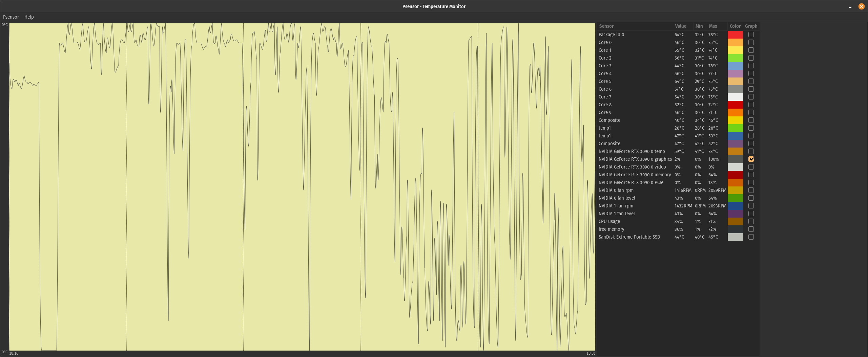Screen dimensions: 868x357
Task: Close Psensor with the orange button
Action: [x=862, y=6]
